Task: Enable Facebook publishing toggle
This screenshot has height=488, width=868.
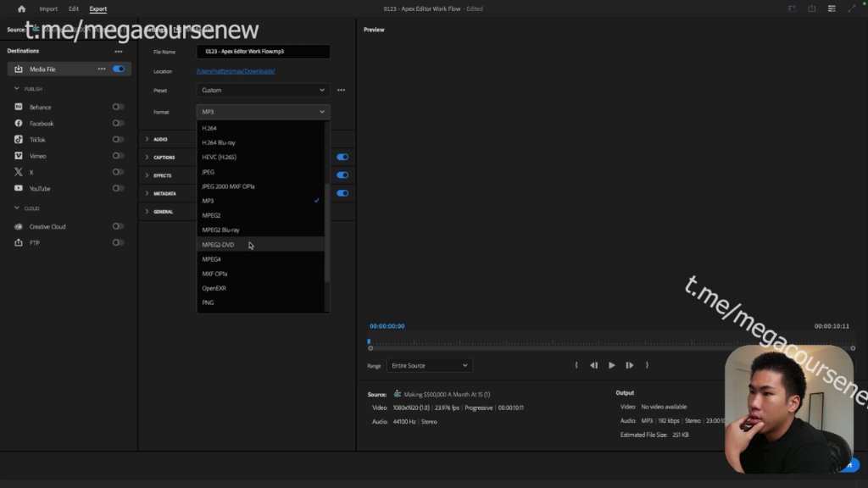Action: (118, 124)
